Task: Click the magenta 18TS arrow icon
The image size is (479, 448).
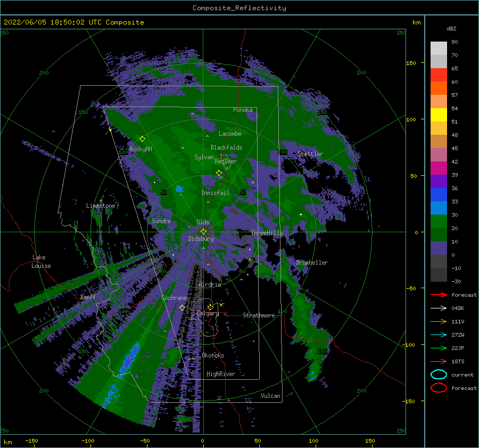Action: coord(439,362)
